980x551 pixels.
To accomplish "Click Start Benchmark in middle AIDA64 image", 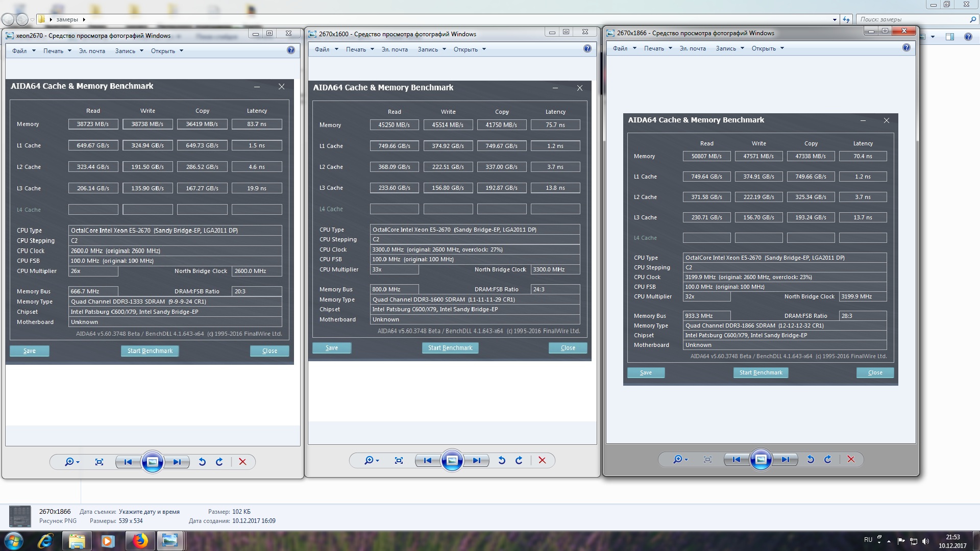I will click(450, 348).
